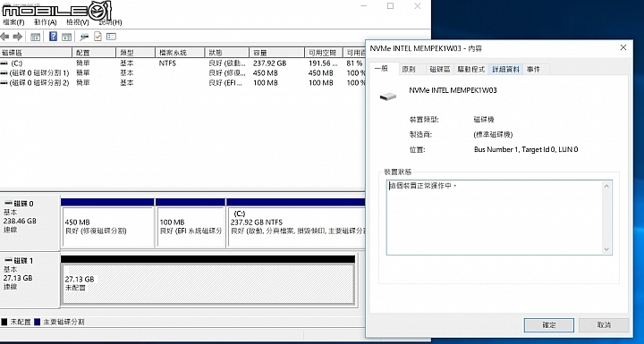This screenshot has width=644, height=344.
Task: Open the 檔案(F) menu
Action: tap(13, 22)
